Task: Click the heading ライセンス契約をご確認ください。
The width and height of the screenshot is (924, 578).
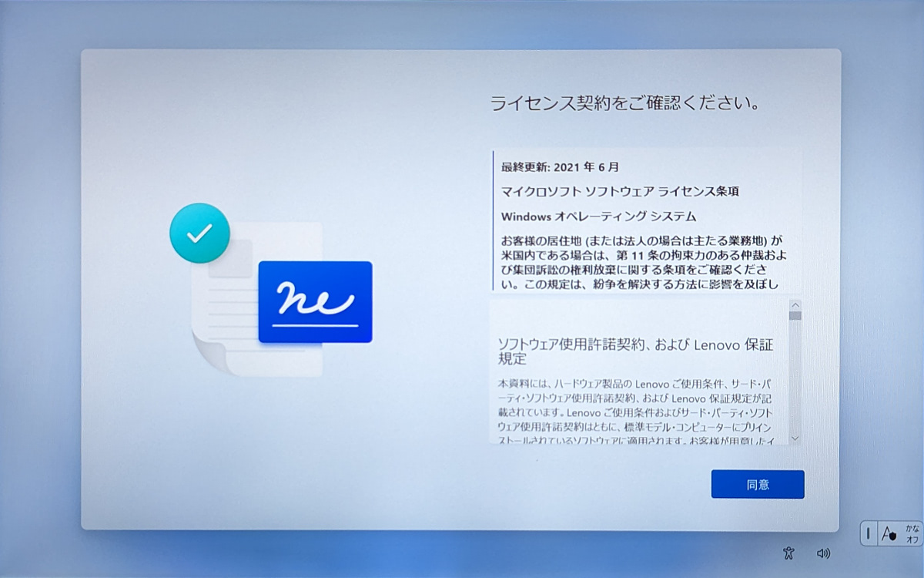Action: coord(626,103)
